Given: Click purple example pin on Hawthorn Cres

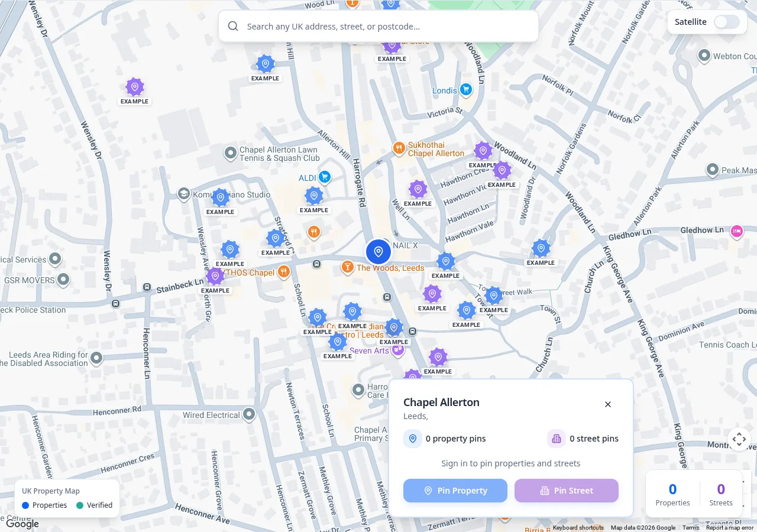Looking at the screenshot, I should coord(483,151).
